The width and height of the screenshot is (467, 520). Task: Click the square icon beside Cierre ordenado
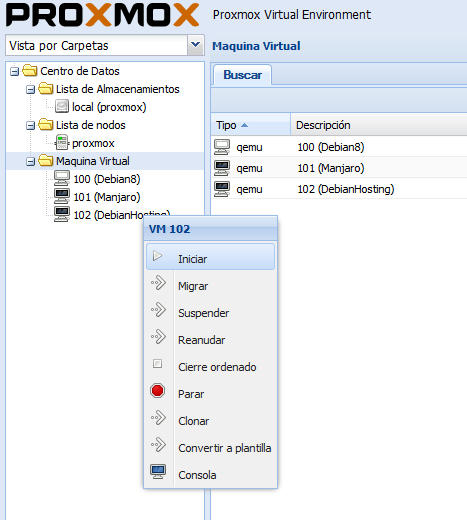(x=157, y=363)
